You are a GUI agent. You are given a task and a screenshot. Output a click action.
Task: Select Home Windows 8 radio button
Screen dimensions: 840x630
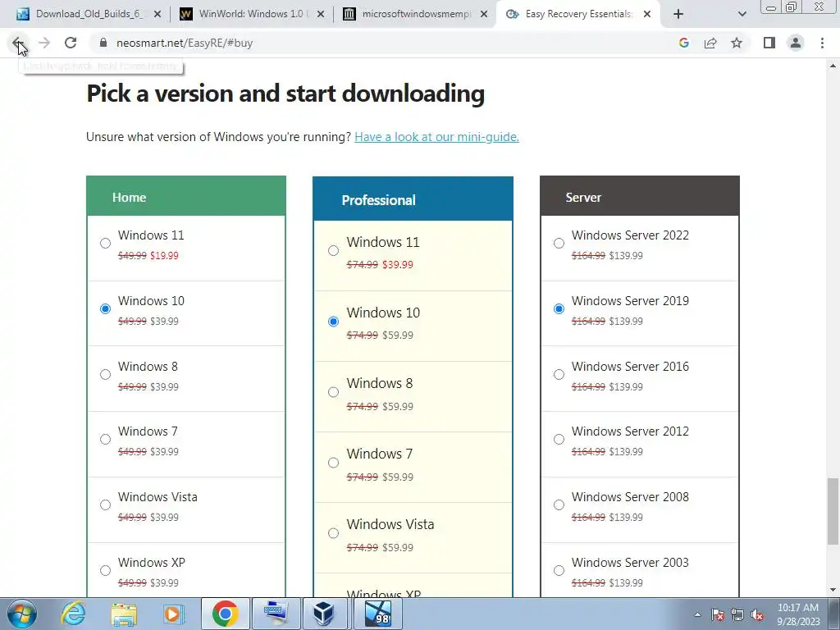point(106,374)
